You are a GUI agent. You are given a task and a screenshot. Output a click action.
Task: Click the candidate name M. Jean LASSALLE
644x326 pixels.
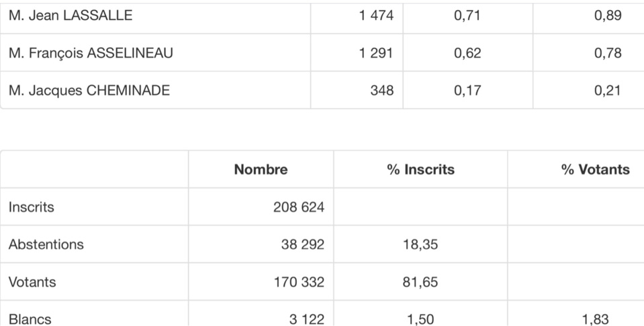[x=71, y=15]
